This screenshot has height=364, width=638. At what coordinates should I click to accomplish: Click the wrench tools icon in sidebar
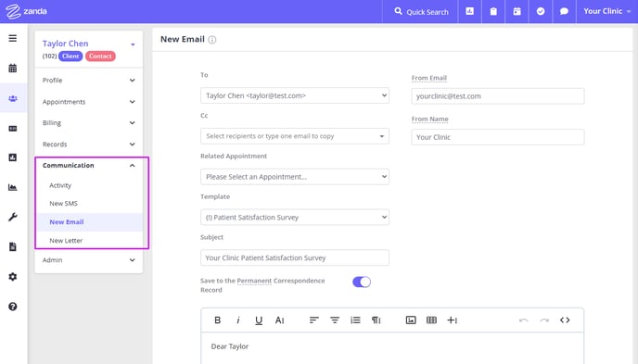click(x=13, y=217)
